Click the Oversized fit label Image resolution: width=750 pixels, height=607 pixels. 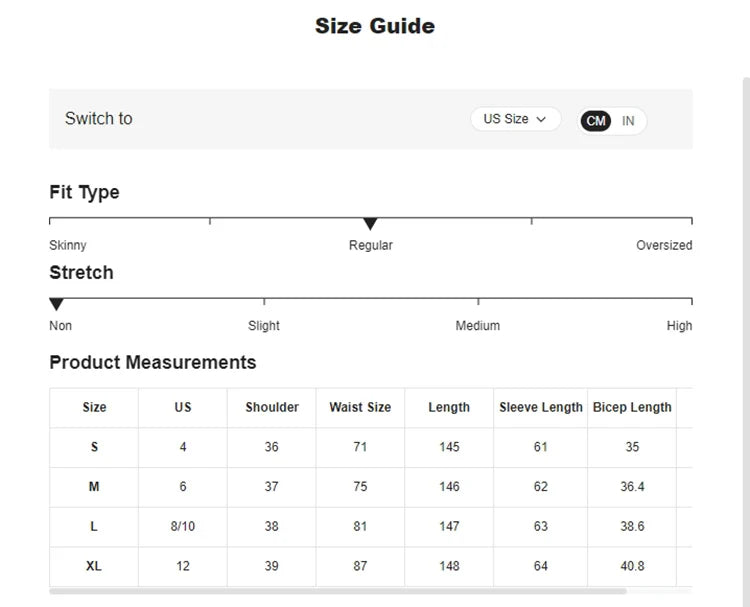664,245
